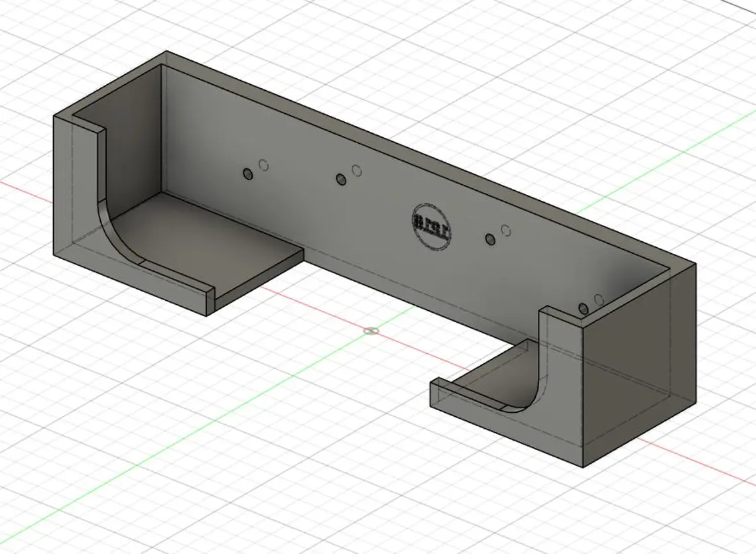Click the leftmost screw hole on the back wall
This screenshot has width=756, height=554.
pyautogui.click(x=249, y=174)
